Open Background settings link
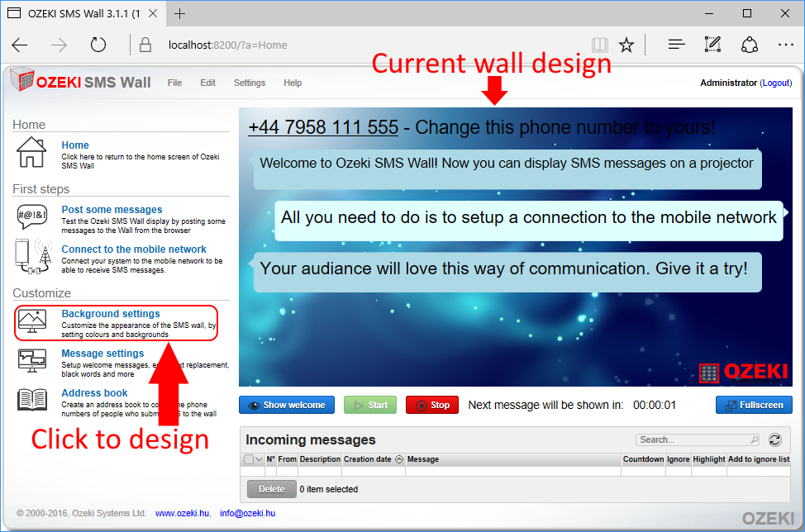Screen dimensions: 805x532 pyautogui.click(x=111, y=313)
